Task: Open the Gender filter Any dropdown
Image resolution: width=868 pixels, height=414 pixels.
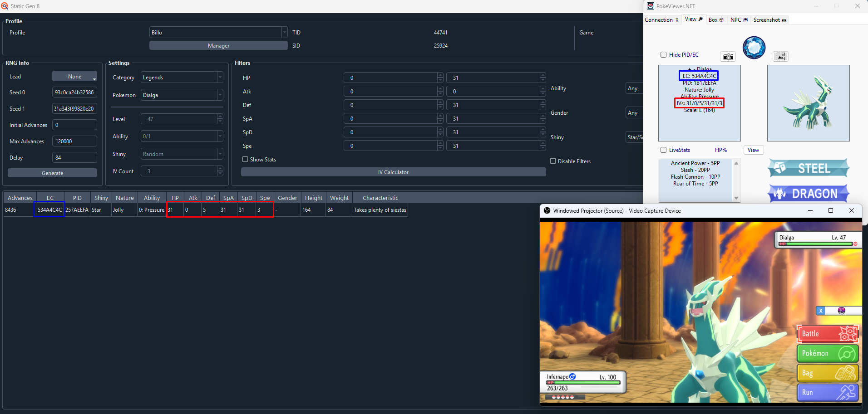Action: (x=634, y=112)
